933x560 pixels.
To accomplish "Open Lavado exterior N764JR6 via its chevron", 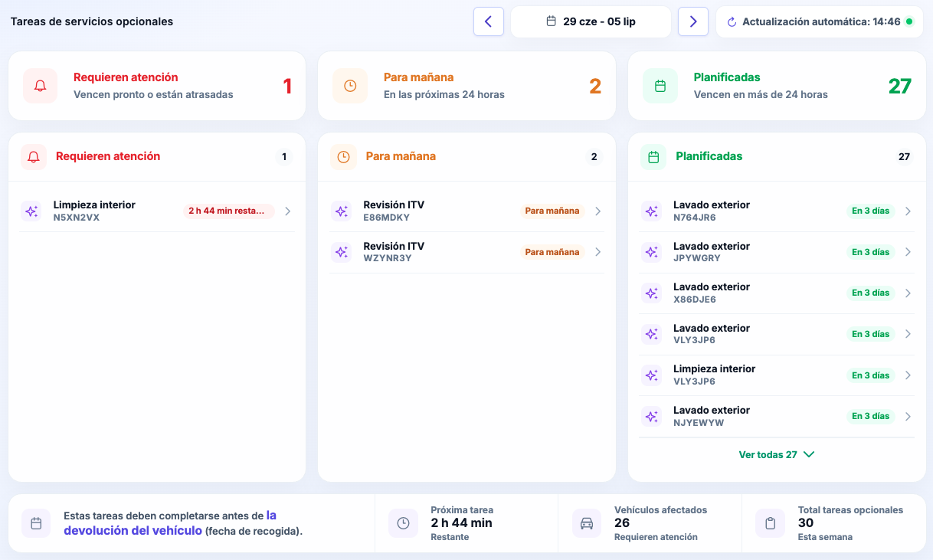I will [x=908, y=211].
